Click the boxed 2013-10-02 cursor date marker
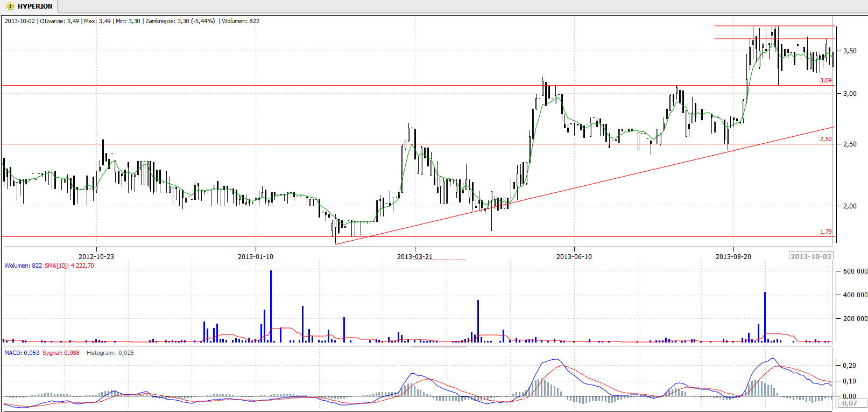The height and width of the screenshot is (412, 868). pos(811,256)
